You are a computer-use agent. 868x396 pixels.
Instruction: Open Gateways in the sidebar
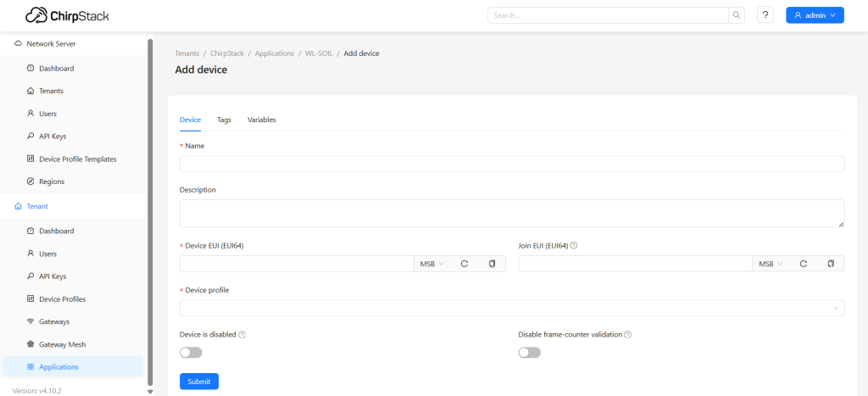click(54, 321)
